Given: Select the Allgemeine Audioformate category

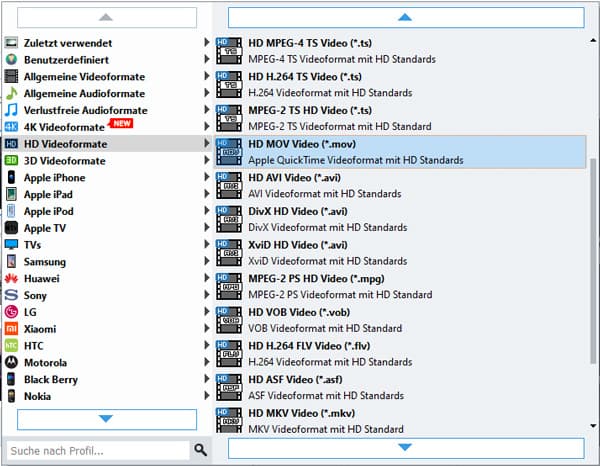Looking at the screenshot, I should pyautogui.click(x=107, y=93).
